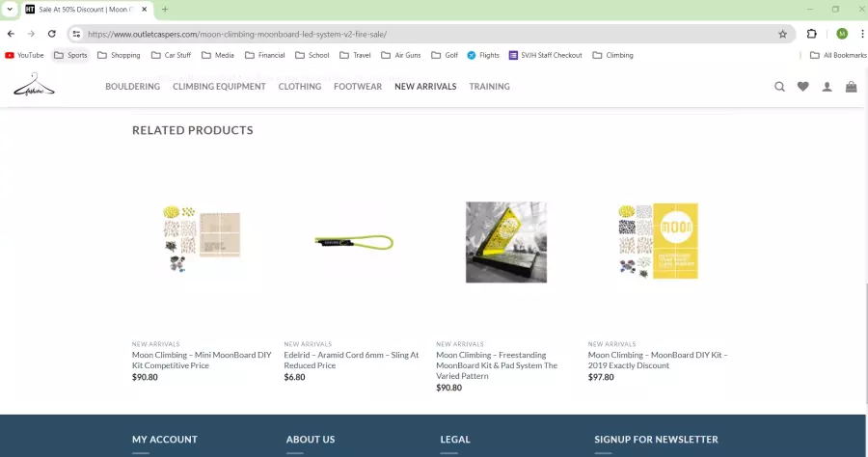Open the Flights bookmark
Screen dimensions: 868x457
tap(483, 55)
